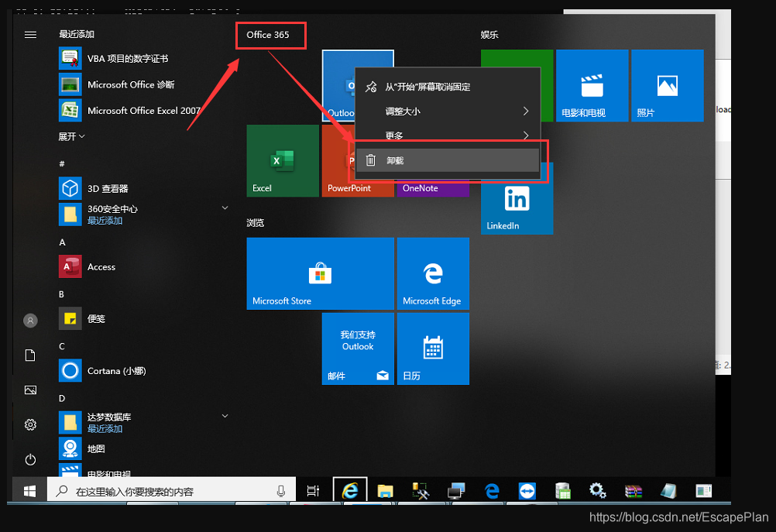Open the 照片 photos tile
The width and height of the screenshot is (776, 532).
667,86
